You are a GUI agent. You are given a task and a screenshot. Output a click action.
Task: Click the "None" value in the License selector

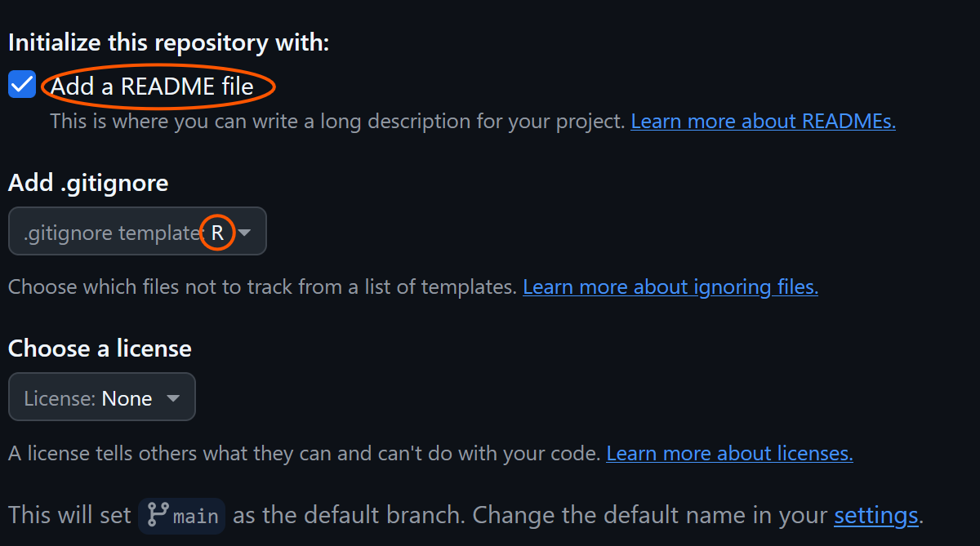127,398
